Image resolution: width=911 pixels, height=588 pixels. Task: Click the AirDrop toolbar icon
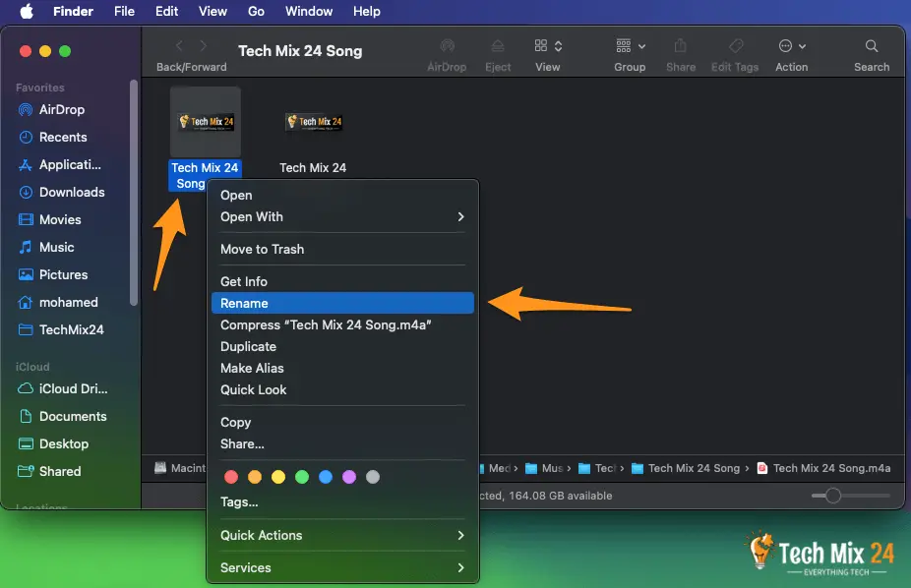tap(447, 46)
